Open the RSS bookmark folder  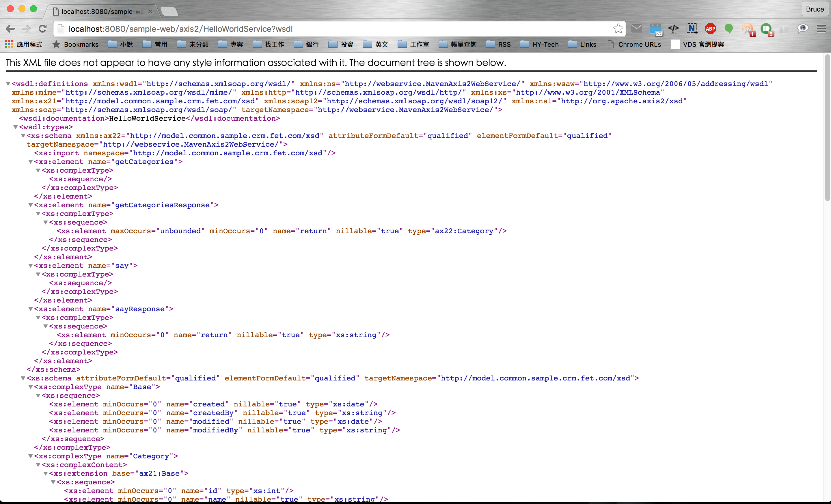pos(498,44)
